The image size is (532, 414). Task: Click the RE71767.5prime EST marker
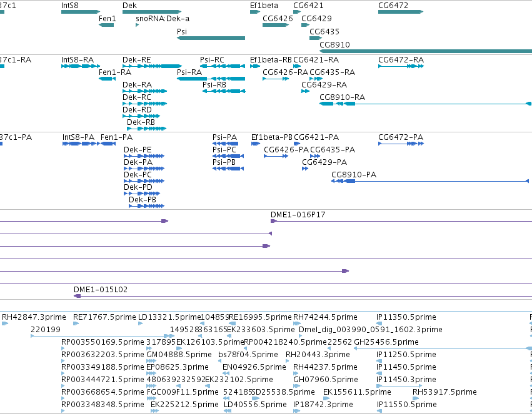click(x=76, y=323)
